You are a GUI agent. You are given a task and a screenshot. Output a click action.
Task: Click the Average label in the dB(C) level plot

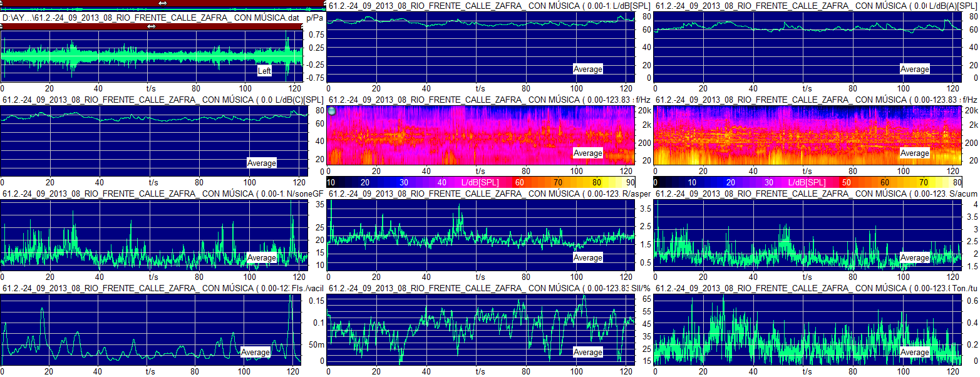[261, 163]
